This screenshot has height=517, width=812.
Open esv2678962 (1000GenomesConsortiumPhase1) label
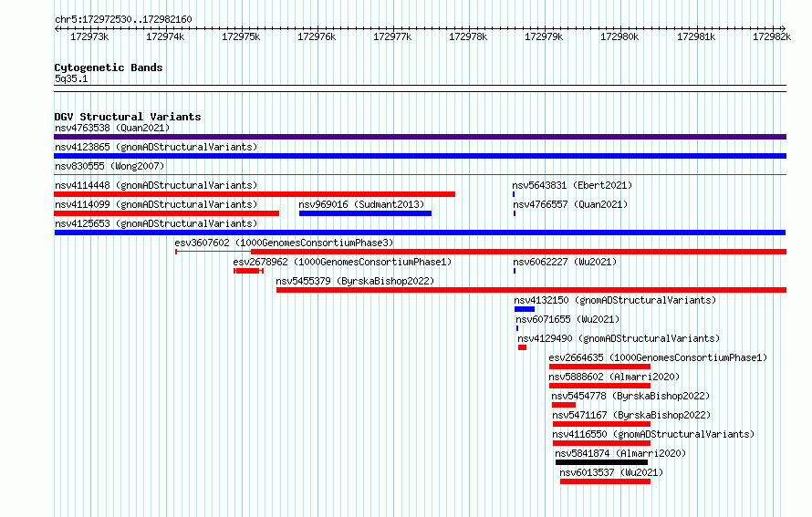click(x=342, y=262)
